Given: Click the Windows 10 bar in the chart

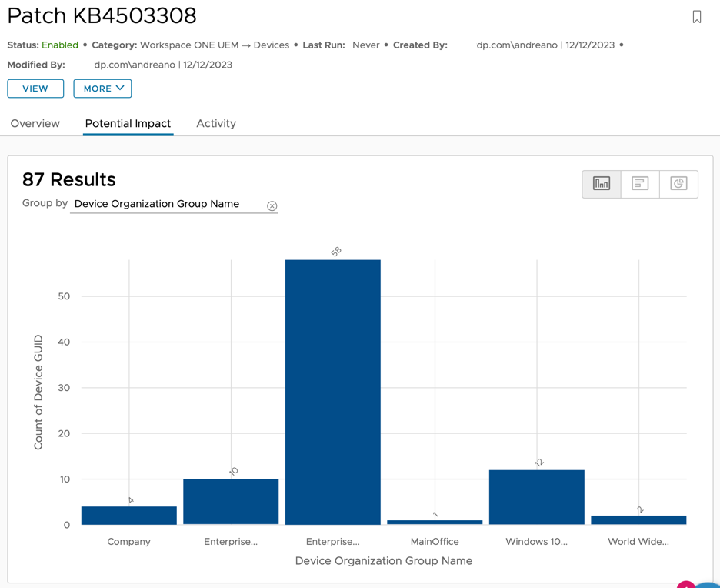Looking at the screenshot, I should point(536,496).
